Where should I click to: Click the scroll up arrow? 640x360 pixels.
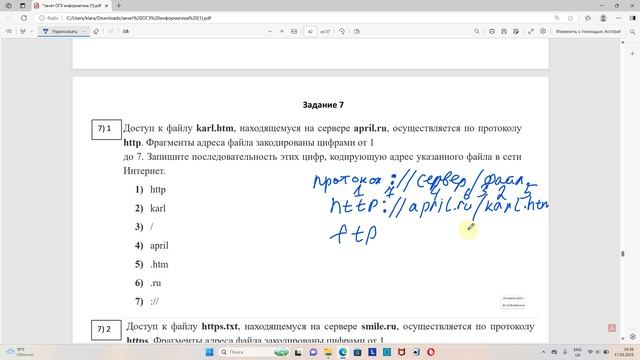(x=622, y=42)
